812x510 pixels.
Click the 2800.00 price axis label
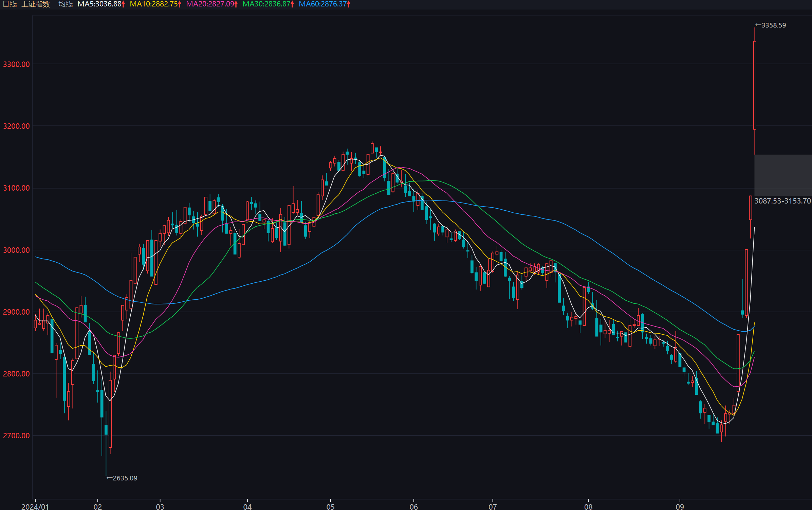click(16, 374)
